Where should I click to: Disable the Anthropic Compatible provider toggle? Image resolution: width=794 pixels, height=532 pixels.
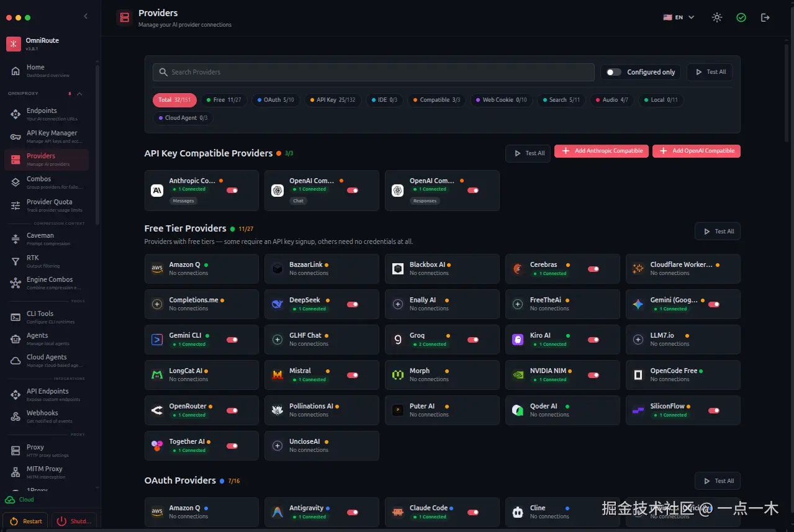click(x=232, y=191)
